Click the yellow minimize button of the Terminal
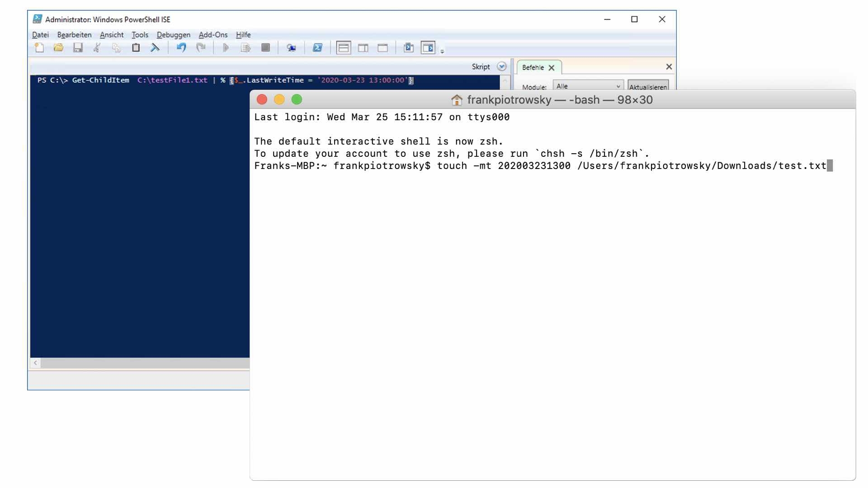Image resolution: width=868 pixels, height=488 pixels. coord(279,99)
